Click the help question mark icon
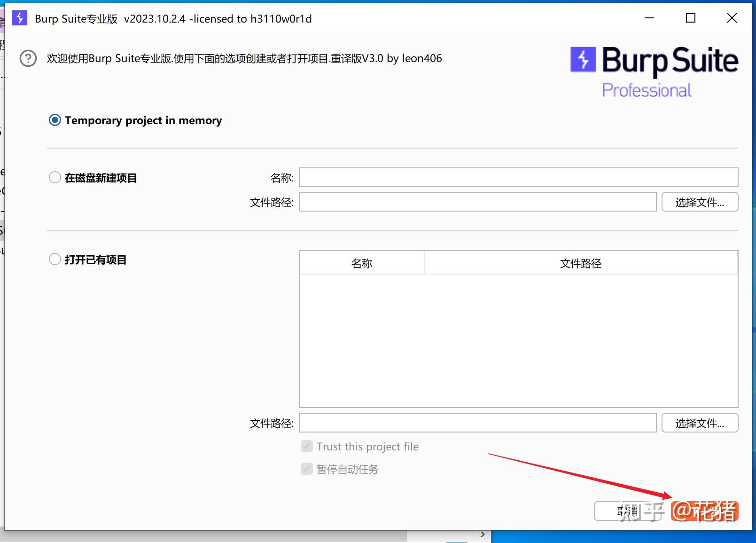 coord(28,59)
